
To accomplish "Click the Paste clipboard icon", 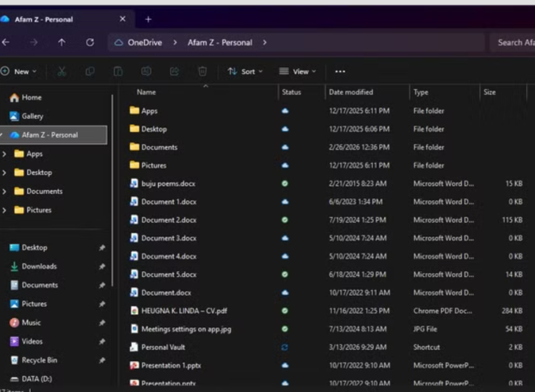I will [x=118, y=72].
